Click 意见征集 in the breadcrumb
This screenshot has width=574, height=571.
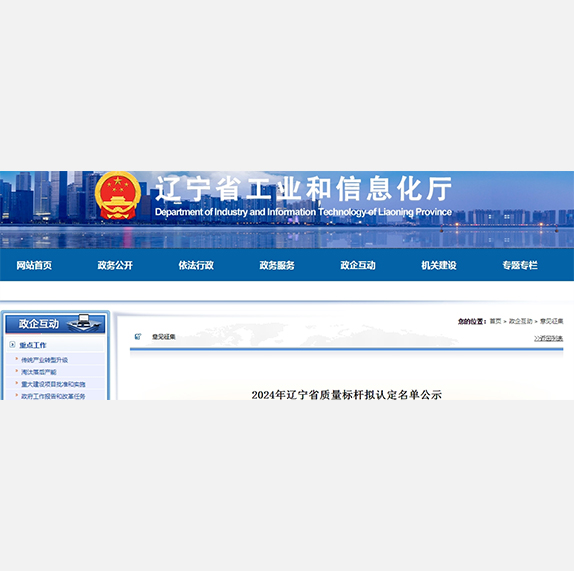click(552, 321)
